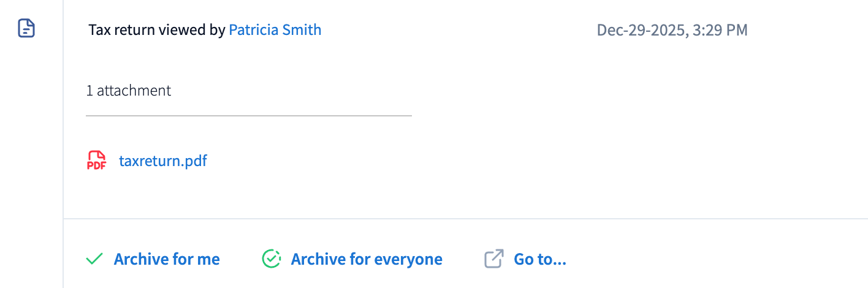Click the red PDF file icon

click(96, 161)
